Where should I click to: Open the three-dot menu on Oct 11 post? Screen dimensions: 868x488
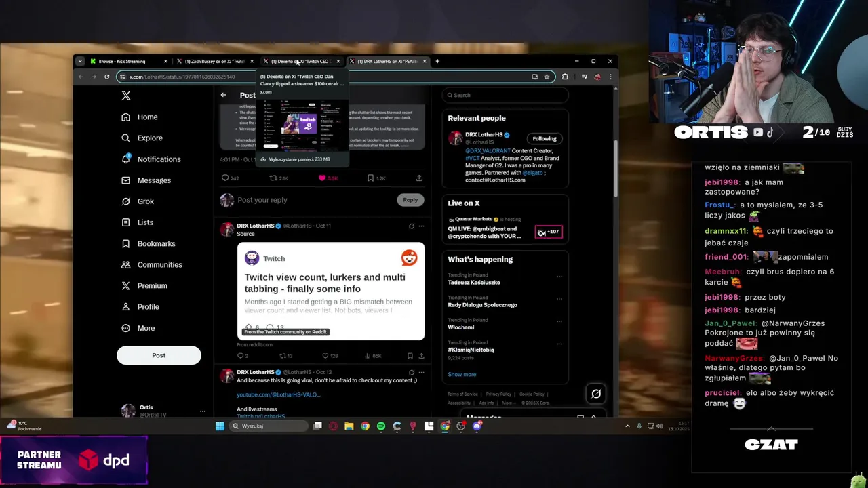421,226
